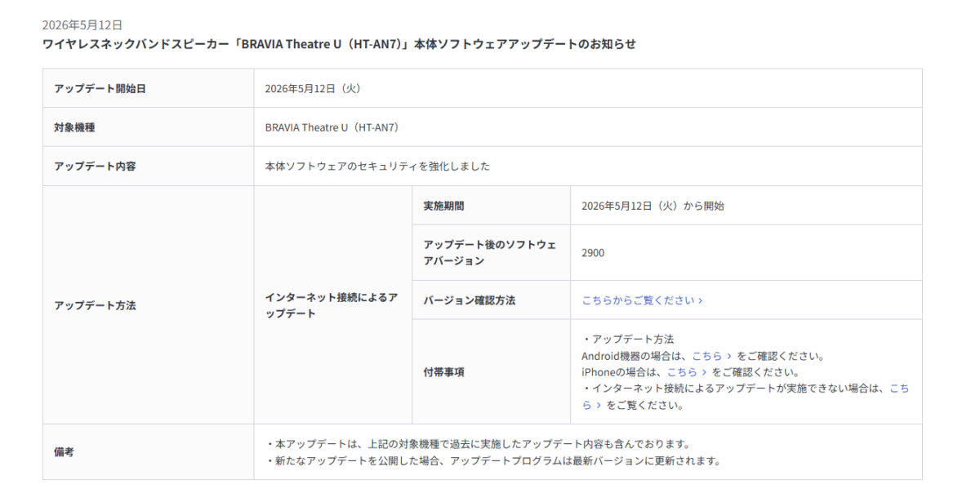This screenshot has height=502, width=980.
Task: Open the こちら link for iPhone
Action: pos(687,371)
